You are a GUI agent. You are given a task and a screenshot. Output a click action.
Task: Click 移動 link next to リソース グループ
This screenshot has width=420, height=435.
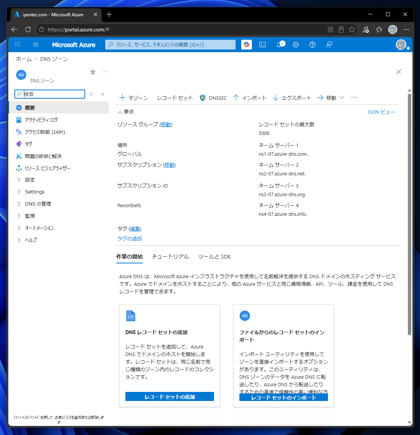(166, 125)
